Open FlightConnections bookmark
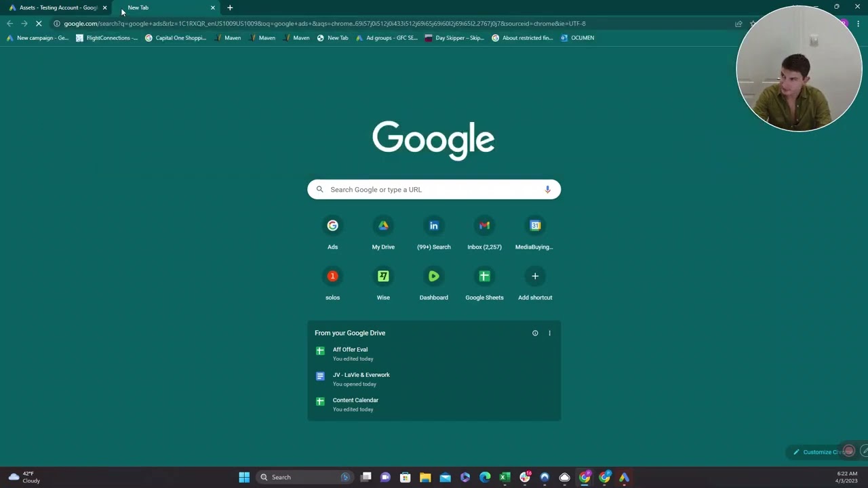The height and width of the screenshot is (488, 868). (107, 38)
